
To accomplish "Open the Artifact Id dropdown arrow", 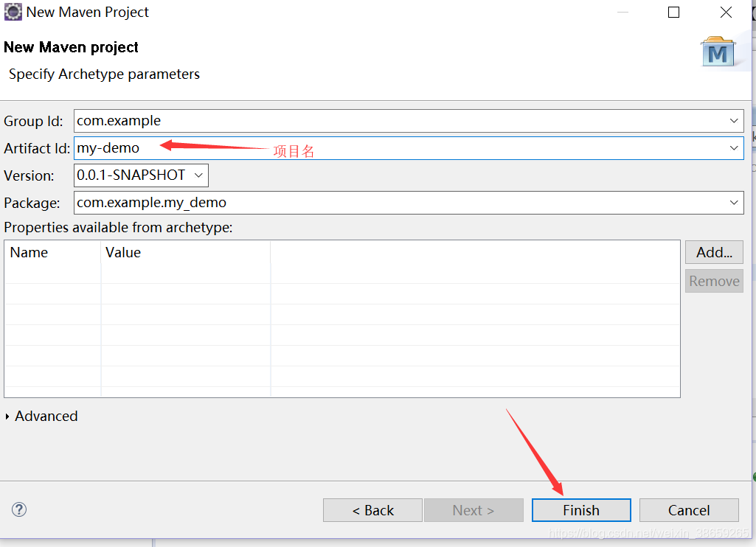I will tap(734, 148).
